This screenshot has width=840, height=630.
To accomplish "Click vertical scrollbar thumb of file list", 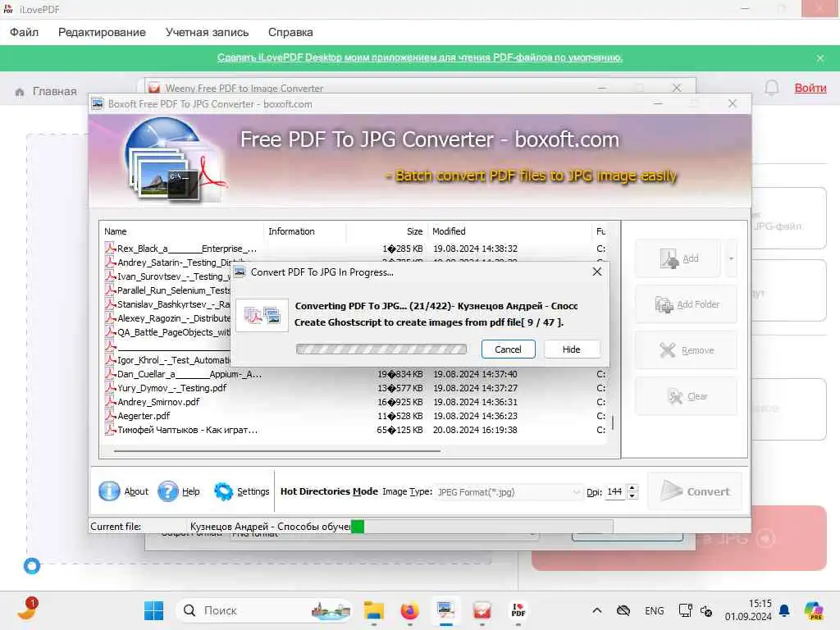I will click(612, 422).
